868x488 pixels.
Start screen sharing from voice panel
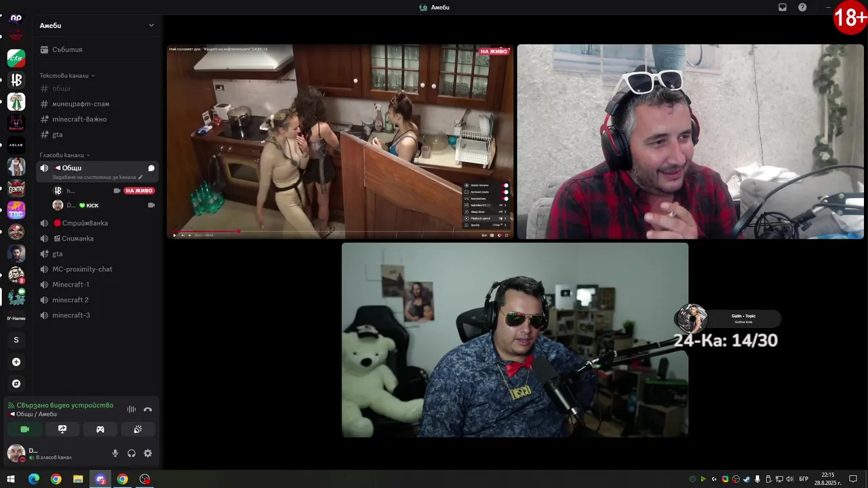click(x=62, y=429)
